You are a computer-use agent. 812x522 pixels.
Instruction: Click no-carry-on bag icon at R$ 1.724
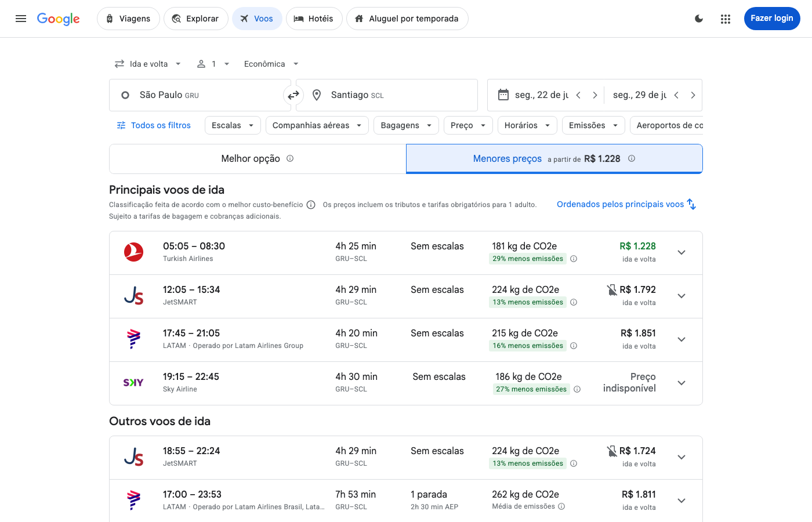click(612, 451)
